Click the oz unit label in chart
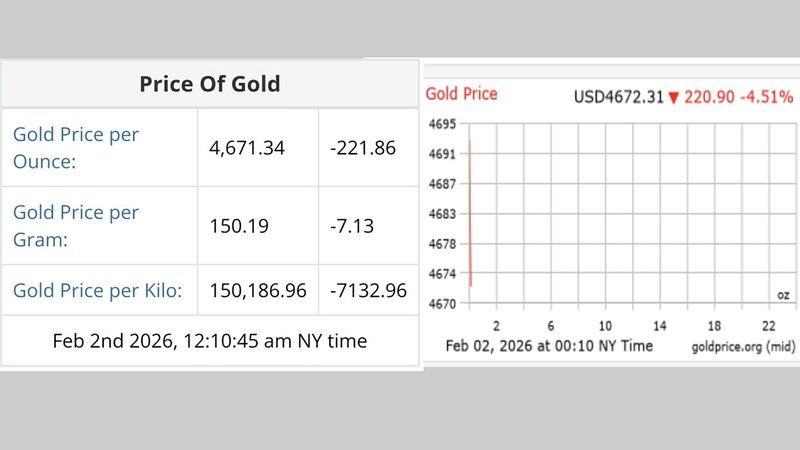Image resolution: width=800 pixels, height=450 pixels. [783, 295]
